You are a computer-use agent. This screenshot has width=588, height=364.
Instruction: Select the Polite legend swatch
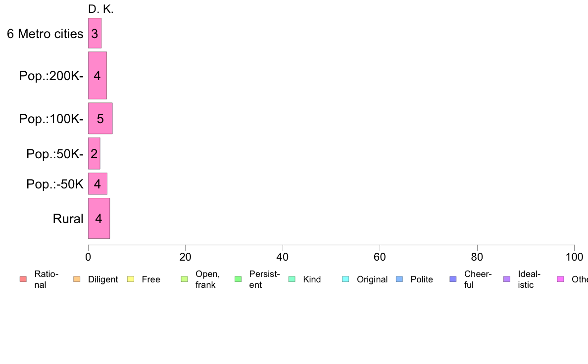[x=399, y=279]
